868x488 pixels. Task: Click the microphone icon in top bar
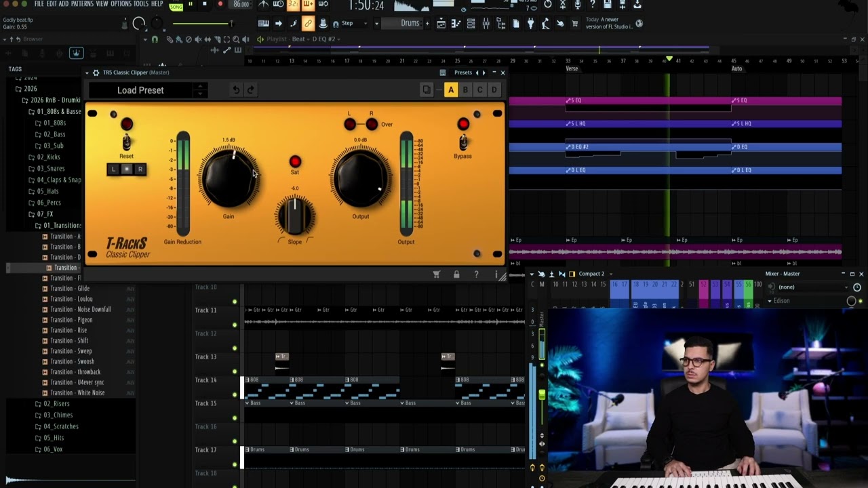coord(577,5)
